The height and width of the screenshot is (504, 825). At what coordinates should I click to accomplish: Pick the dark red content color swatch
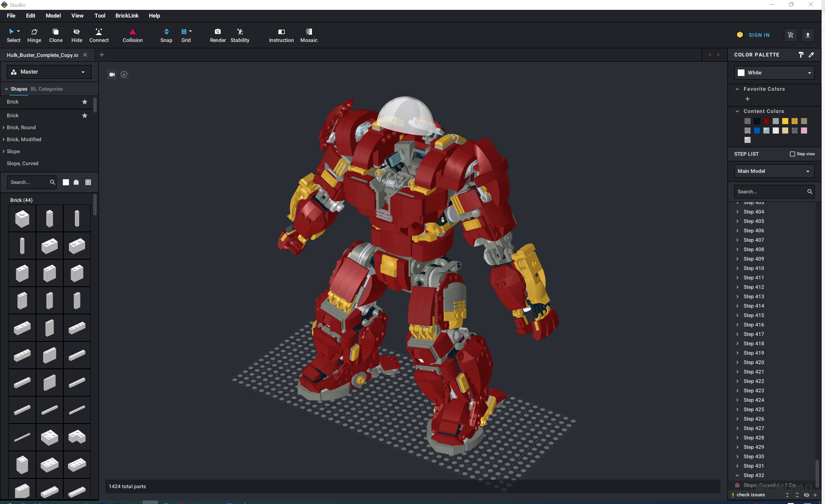[x=766, y=121]
